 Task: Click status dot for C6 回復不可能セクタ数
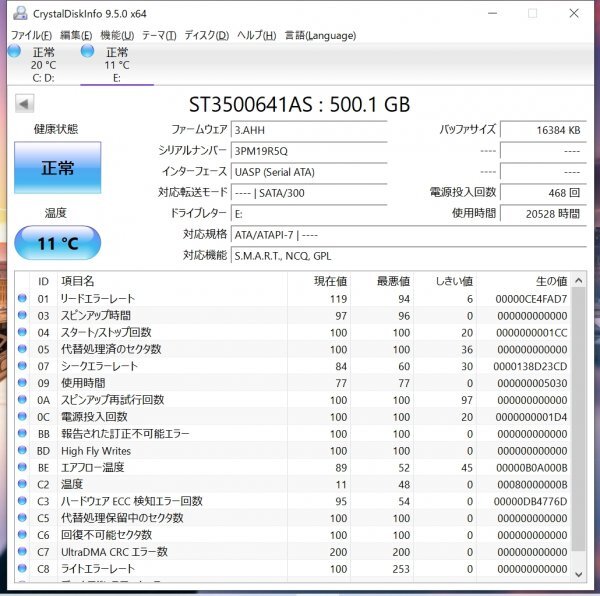(x=22, y=534)
